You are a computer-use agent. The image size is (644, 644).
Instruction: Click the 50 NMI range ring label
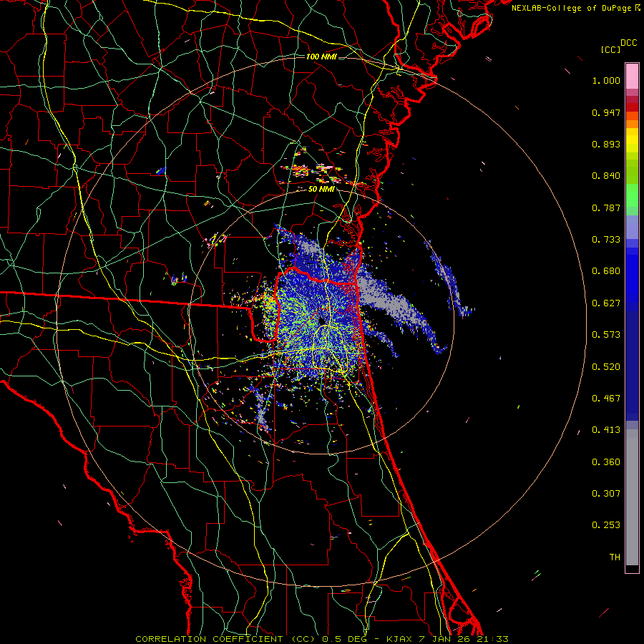pos(321,190)
